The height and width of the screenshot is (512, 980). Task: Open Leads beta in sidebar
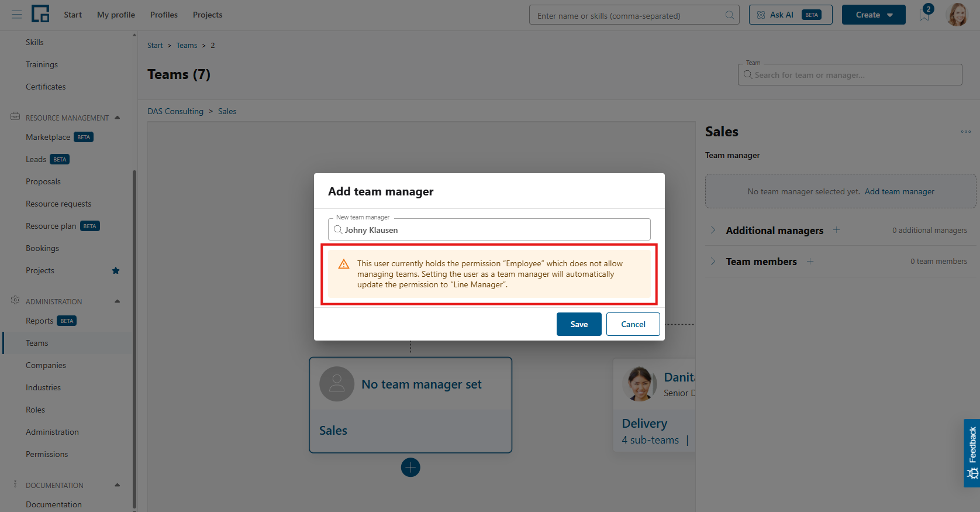47,159
